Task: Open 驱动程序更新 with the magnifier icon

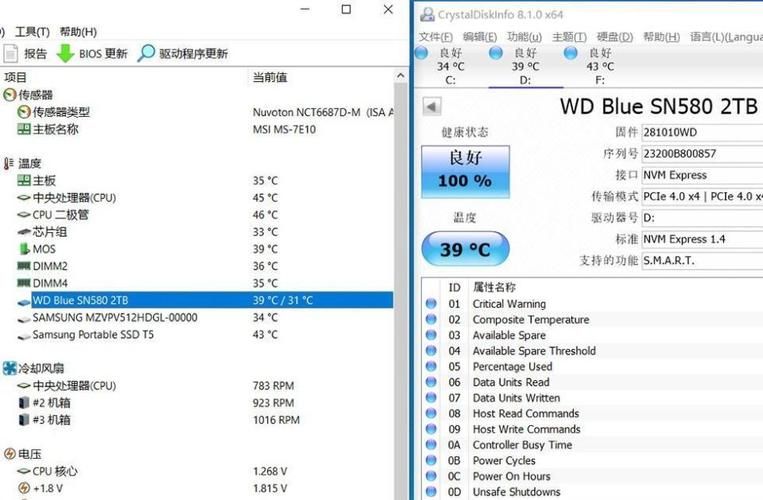Action: click(147, 54)
